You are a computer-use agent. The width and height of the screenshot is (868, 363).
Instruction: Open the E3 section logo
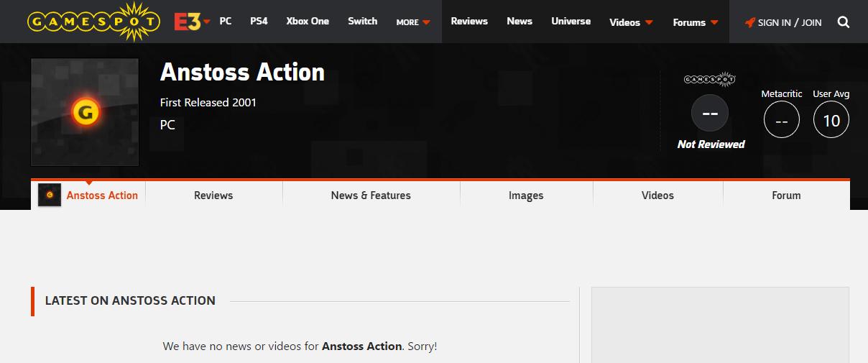tap(187, 22)
